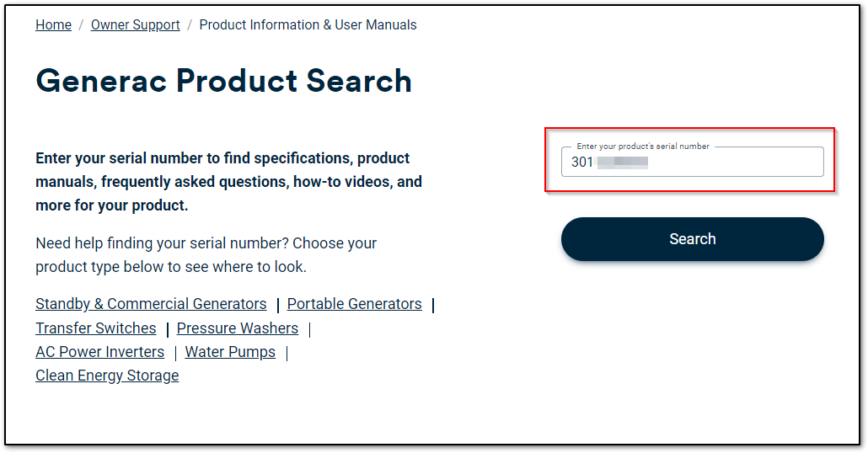Open the AC Power Inverters link
Viewport: 868px width, 453px height.
[x=99, y=352]
